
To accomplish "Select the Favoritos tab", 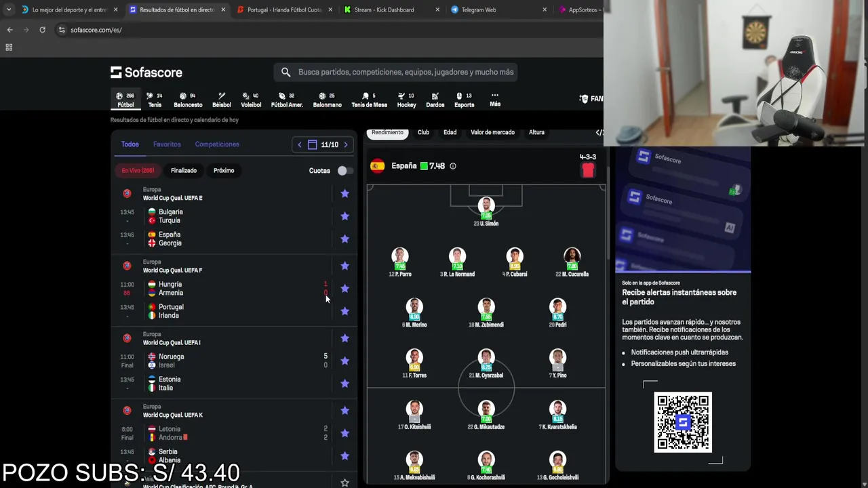I will (167, 144).
